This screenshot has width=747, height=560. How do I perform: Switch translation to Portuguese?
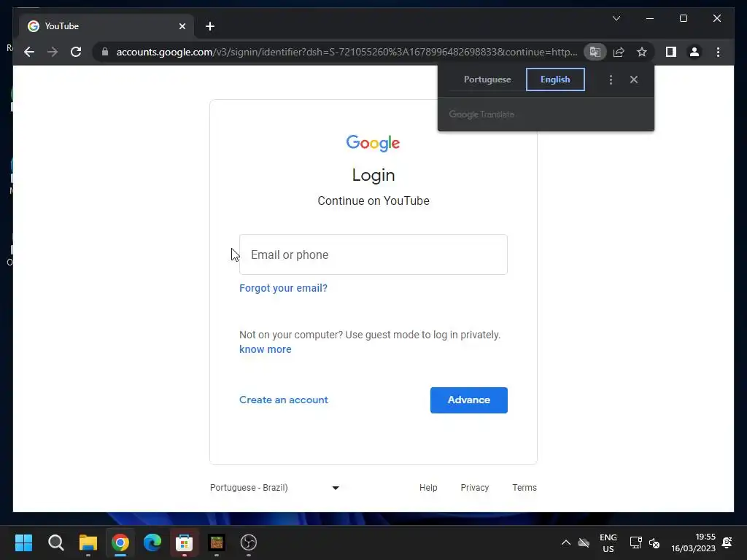(x=487, y=79)
